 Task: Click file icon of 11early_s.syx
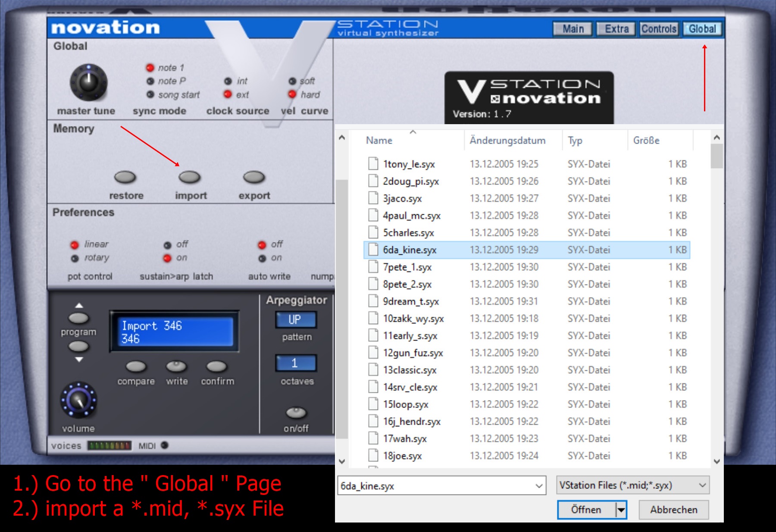(x=373, y=335)
